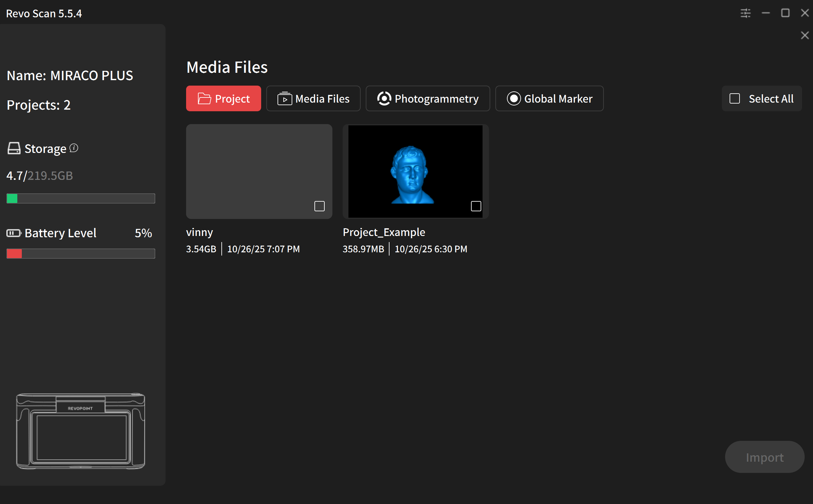The width and height of the screenshot is (813, 504).
Task: Tick the vinny project checkbox
Action: 319,206
